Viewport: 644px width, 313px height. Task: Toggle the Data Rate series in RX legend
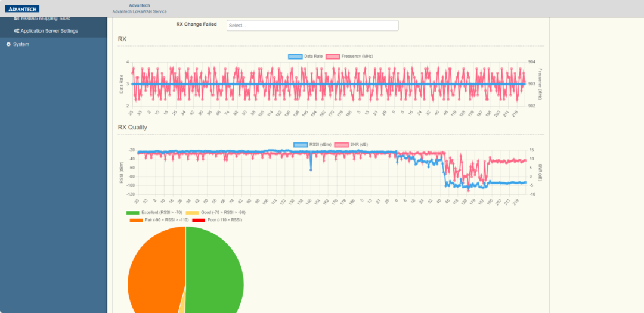pos(305,56)
